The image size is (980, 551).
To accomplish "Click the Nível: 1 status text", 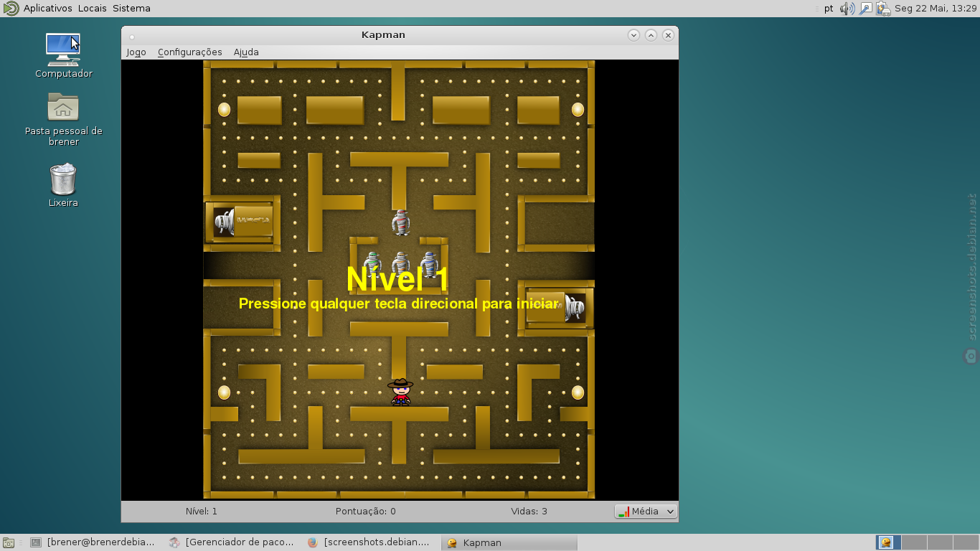I will coord(201,512).
